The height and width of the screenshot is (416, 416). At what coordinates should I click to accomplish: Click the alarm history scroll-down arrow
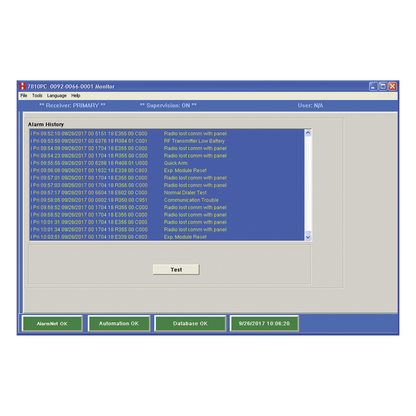pyautogui.click(x=308, y=237)
